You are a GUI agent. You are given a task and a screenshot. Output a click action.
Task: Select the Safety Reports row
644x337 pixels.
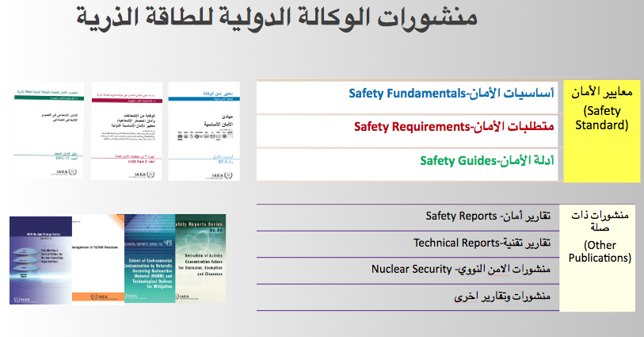[408, 217]
